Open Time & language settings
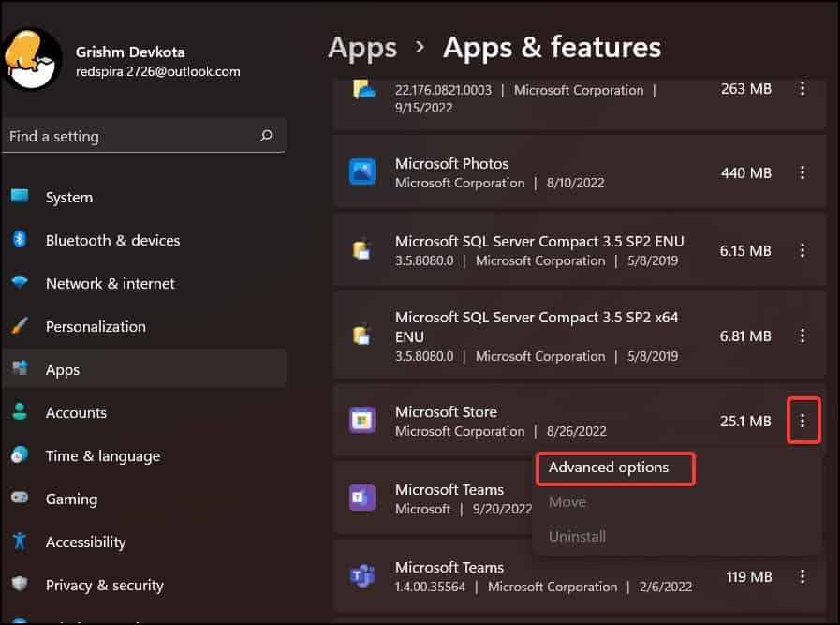Screen dimensions: 840x625 click(144, 456)
